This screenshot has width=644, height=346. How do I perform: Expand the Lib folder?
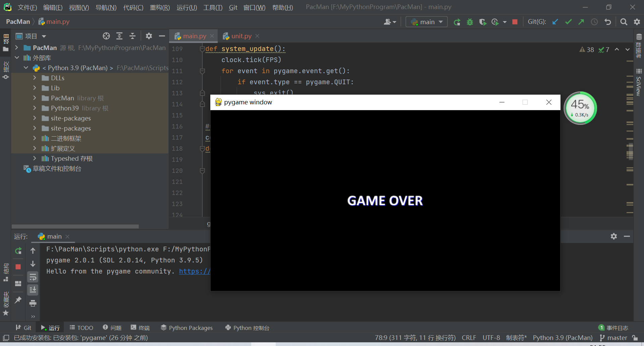pyautogui.click(x=35, y=88)
